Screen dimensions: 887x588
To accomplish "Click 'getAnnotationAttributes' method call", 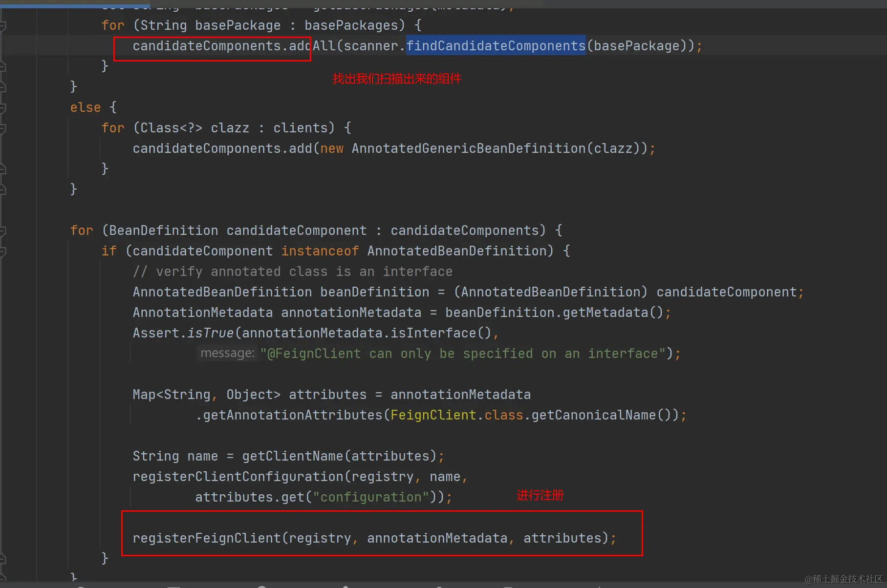I will click(x=293, y=415).
